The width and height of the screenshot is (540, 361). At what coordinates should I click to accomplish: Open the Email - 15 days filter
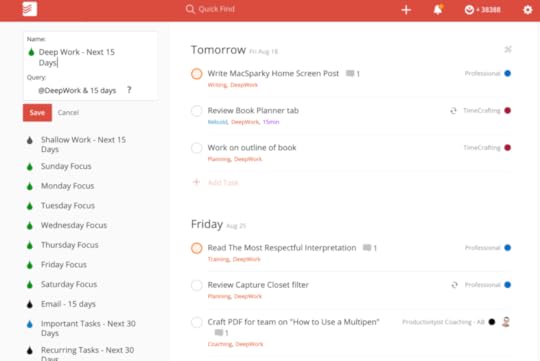point(68,304)
